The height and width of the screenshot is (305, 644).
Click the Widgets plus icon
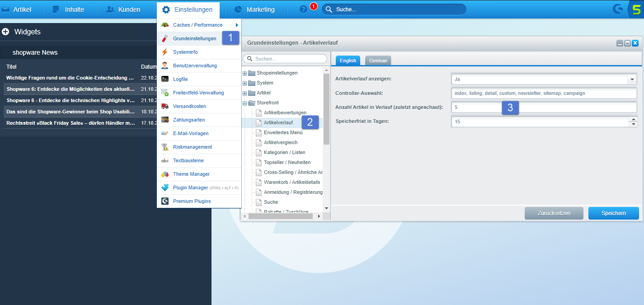[x=5, y=32]
